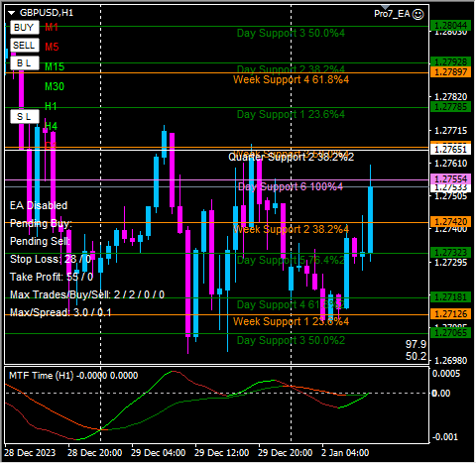Image resolution: width=476 pixels, height=464 pixels.
Task: Click the Day Support 5 76.4%2 label
Action: (x=291, y=261)
